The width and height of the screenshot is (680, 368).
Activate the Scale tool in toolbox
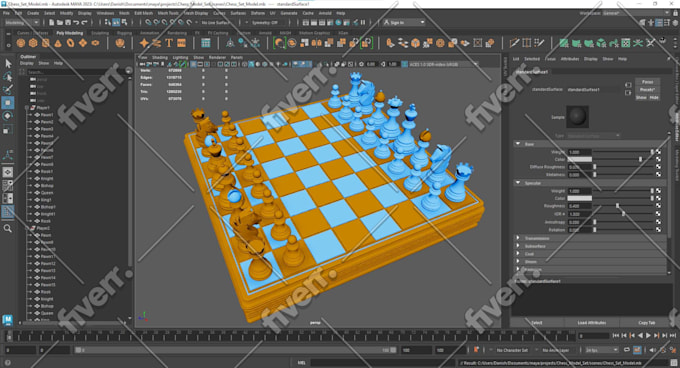click(8, 129)
